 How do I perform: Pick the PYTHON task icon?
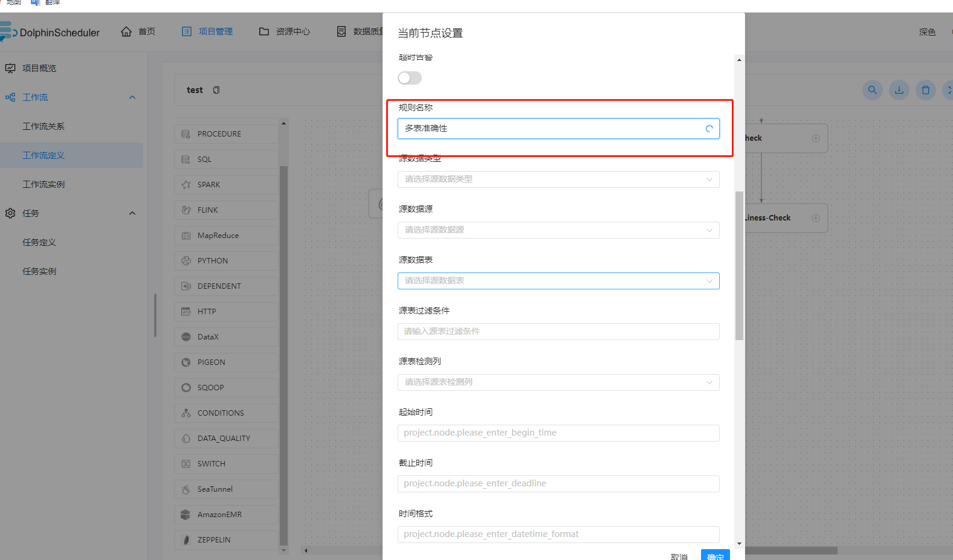point(186,261)
